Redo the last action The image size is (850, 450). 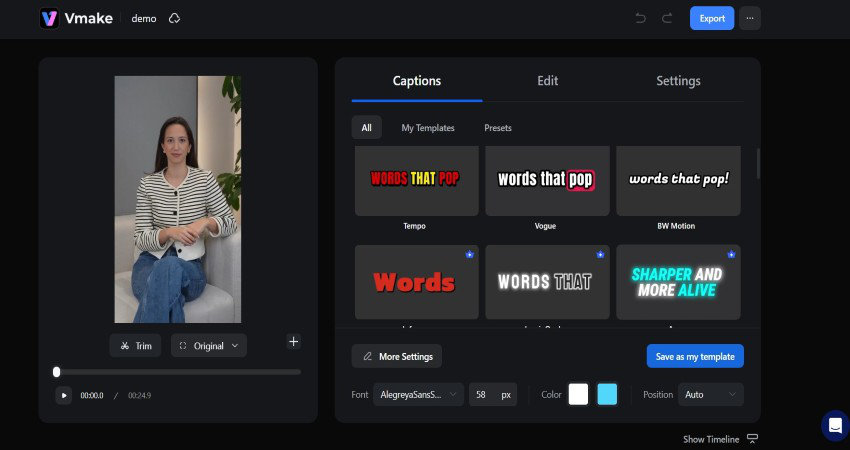[x=667, y=18]
